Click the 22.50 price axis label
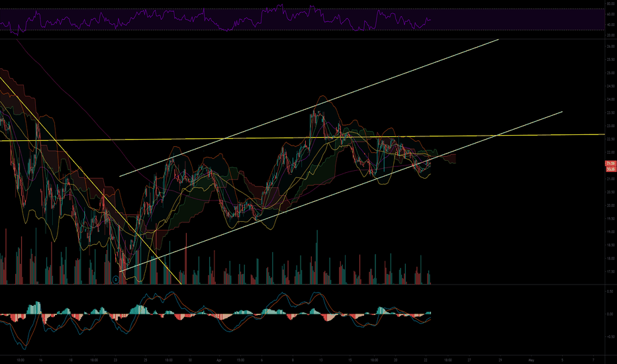 (610, 139)
